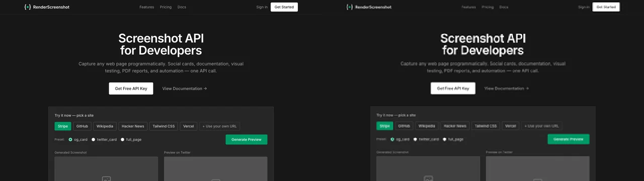Click Sign in on the blurred page
644x181 pixels.
pyautogui.click(x=584, y=7)
